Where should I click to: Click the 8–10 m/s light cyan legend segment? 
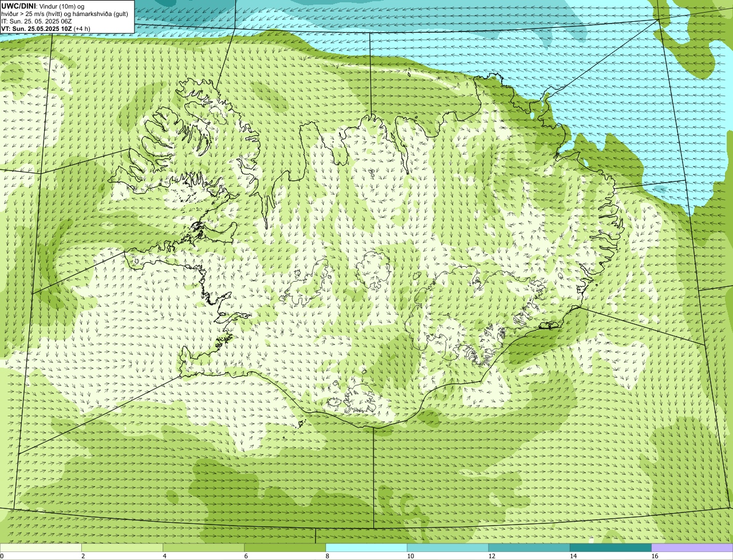tap(366, 548)
